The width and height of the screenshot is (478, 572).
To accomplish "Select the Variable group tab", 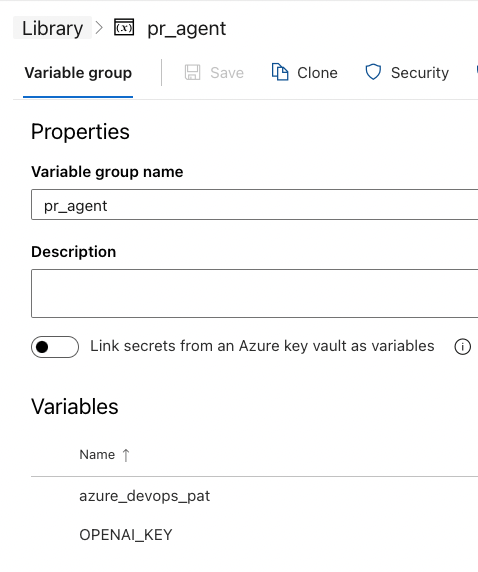I will click(x=78, y=73).
